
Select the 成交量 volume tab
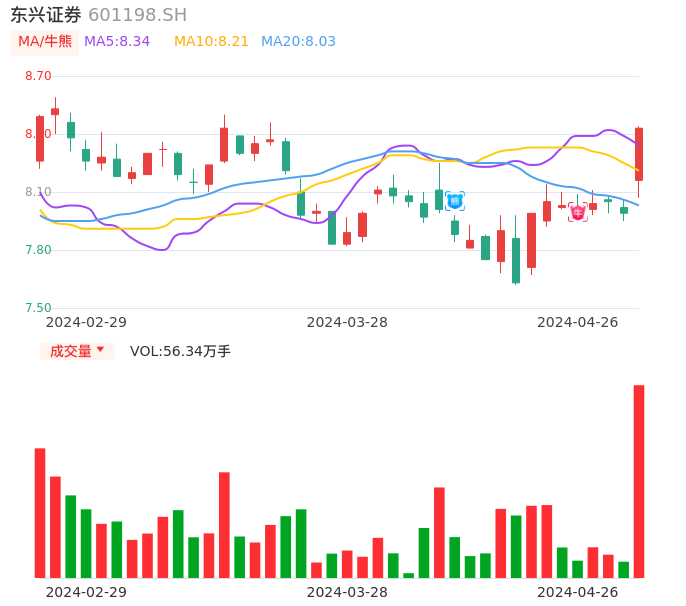point(71,351)
